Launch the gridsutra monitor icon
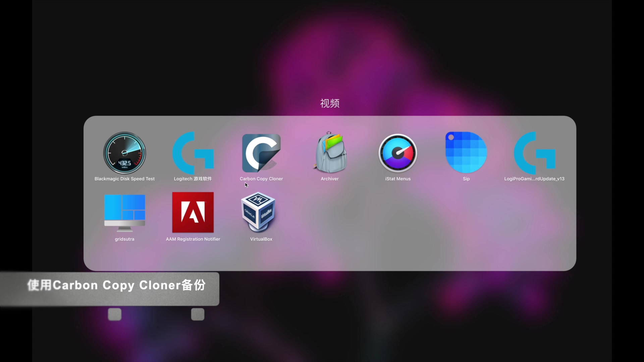The image size is (644, 362). tap(124, 213)
